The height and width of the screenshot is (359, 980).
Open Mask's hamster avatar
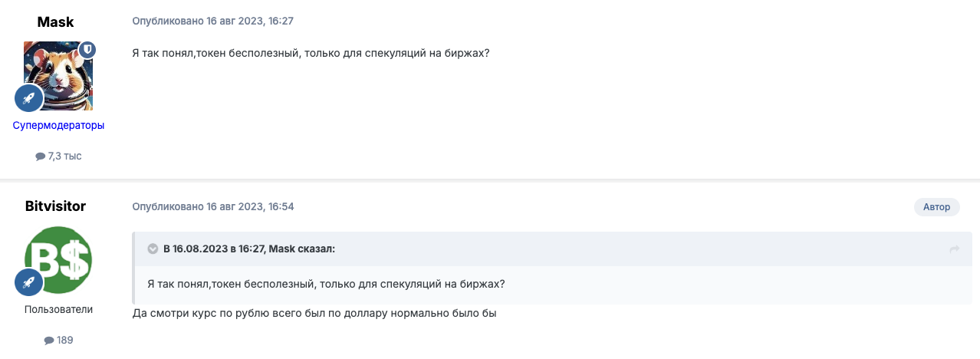[x=58, y=75]
